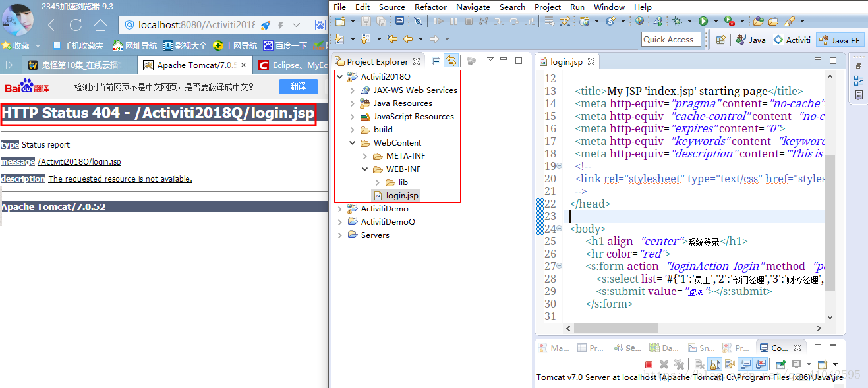Screen dimensions: 868x388
Task: Click the Back arrow in Eclipse navigation toolbar
Action: [408, 39]
